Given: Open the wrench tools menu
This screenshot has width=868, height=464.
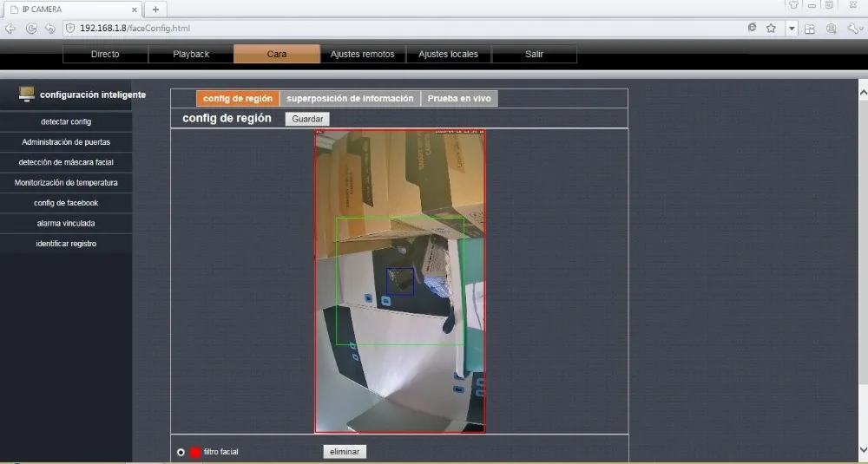Looking at the screenshot, I should coord(853,29).
